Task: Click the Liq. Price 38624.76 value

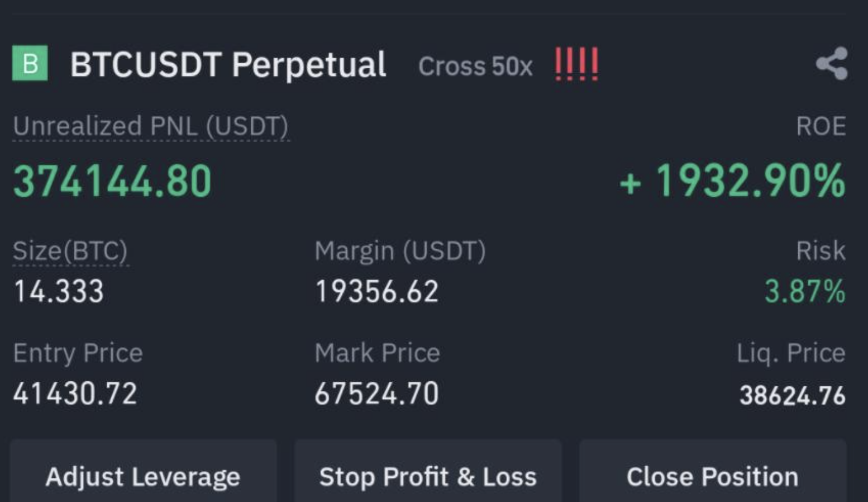Action: (x=792, y=395)
